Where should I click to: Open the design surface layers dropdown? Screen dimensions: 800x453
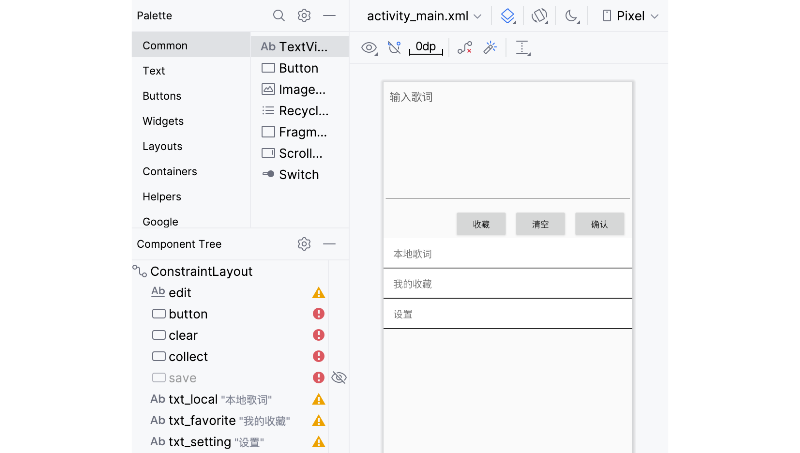tap(508, 16)
